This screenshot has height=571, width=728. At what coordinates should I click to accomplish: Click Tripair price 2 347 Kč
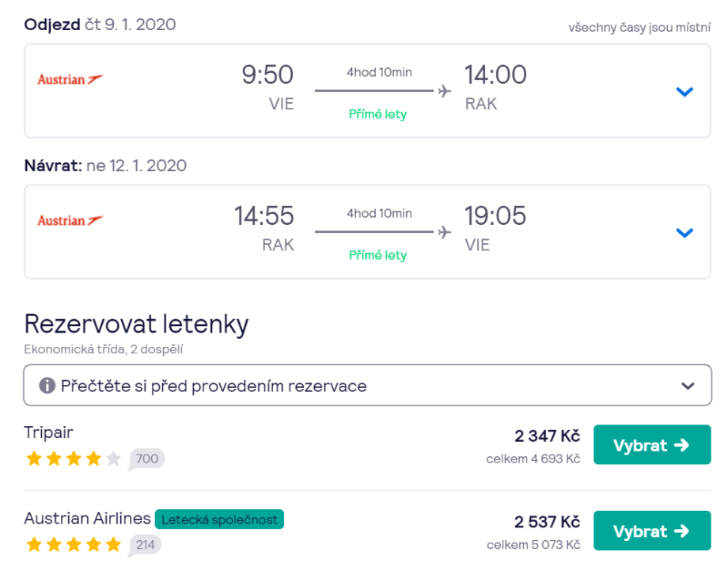pos(547,436)
